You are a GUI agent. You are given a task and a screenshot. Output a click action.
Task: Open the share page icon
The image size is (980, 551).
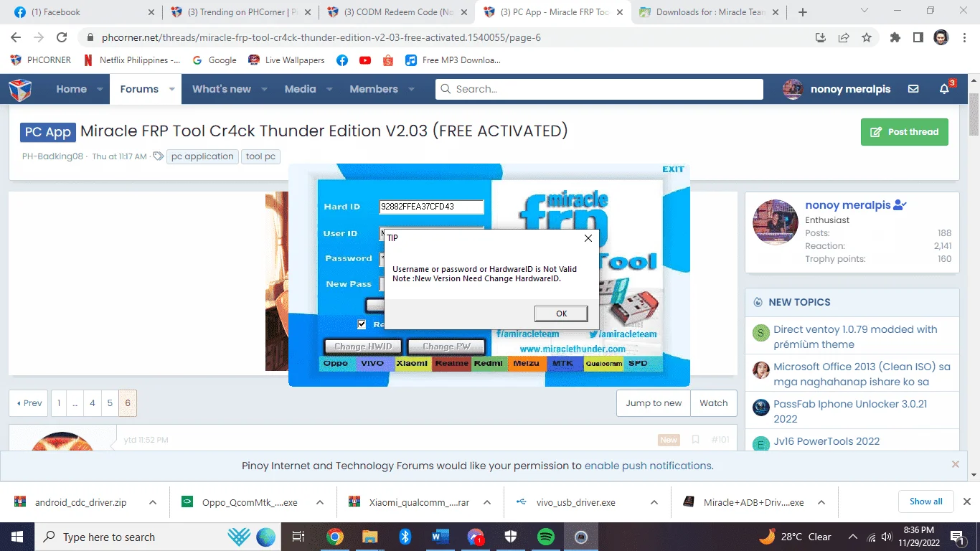[x=844, y=37]
